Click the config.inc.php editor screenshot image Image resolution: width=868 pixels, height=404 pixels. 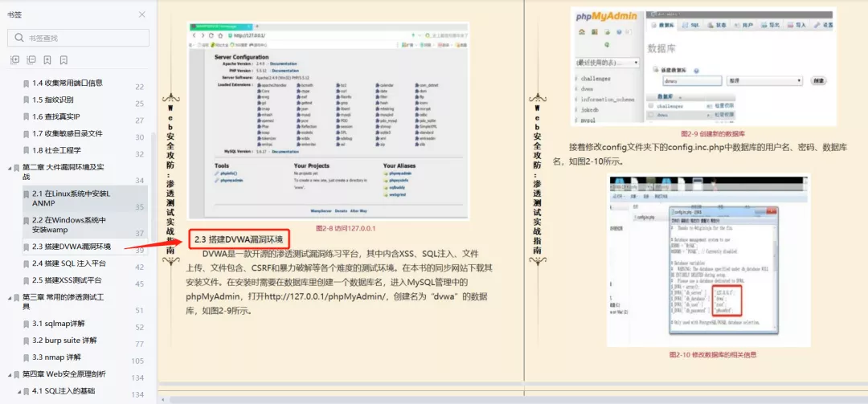[709, 260]
